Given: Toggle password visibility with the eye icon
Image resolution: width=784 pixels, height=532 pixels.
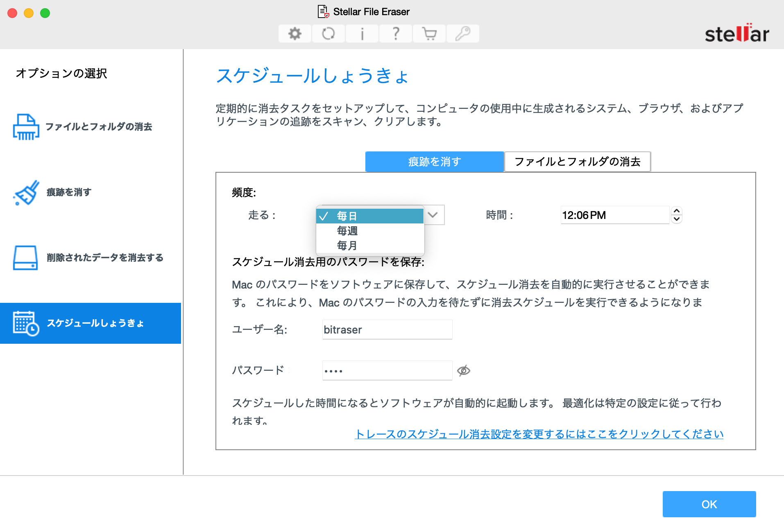Looking at the screenshot, I should tap(463, 371).
